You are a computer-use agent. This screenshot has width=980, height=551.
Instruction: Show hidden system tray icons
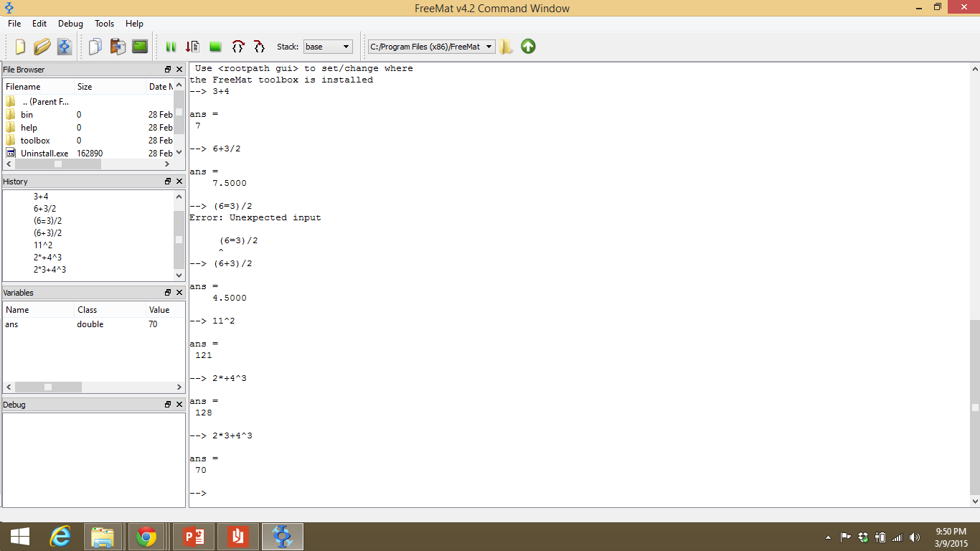tap(829, 537)
